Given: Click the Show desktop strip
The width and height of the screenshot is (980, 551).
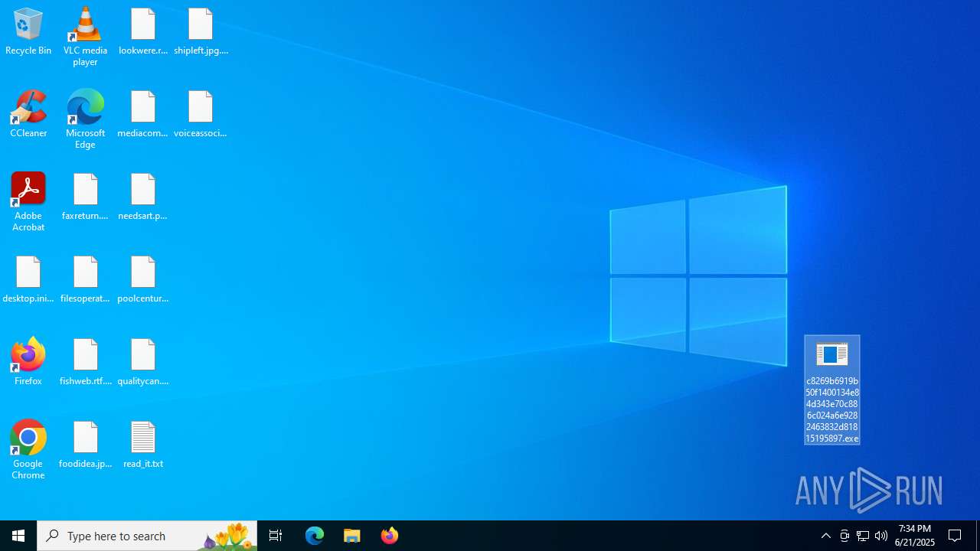Looking at the screenshot, I should [x=978, y=536].
